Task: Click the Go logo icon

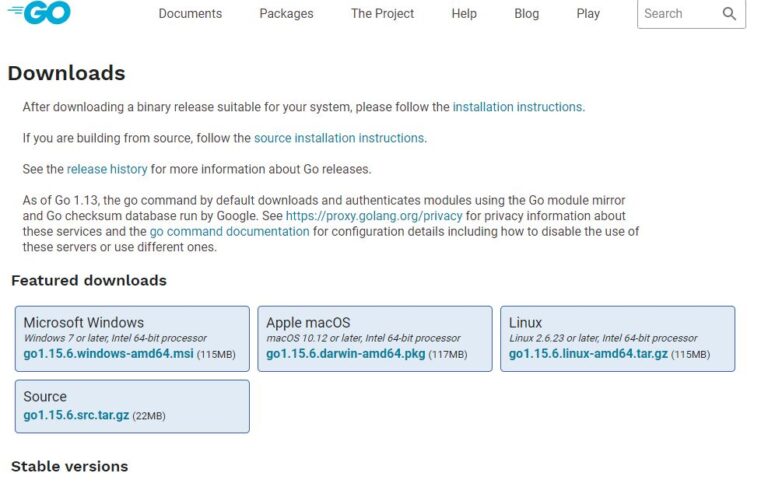Action: point(40,13)
